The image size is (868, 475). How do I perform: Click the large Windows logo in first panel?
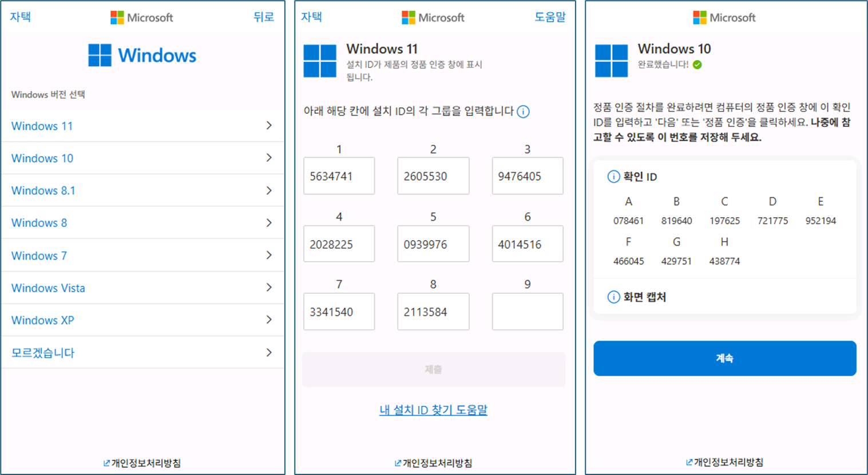(142, 55)
